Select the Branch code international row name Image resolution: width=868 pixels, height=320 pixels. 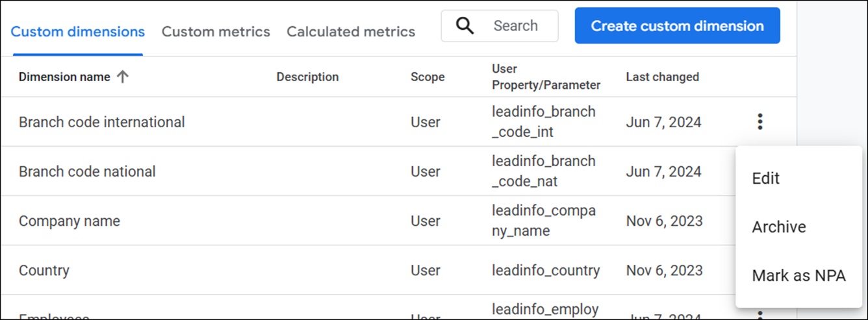click(x=102, y=122)
